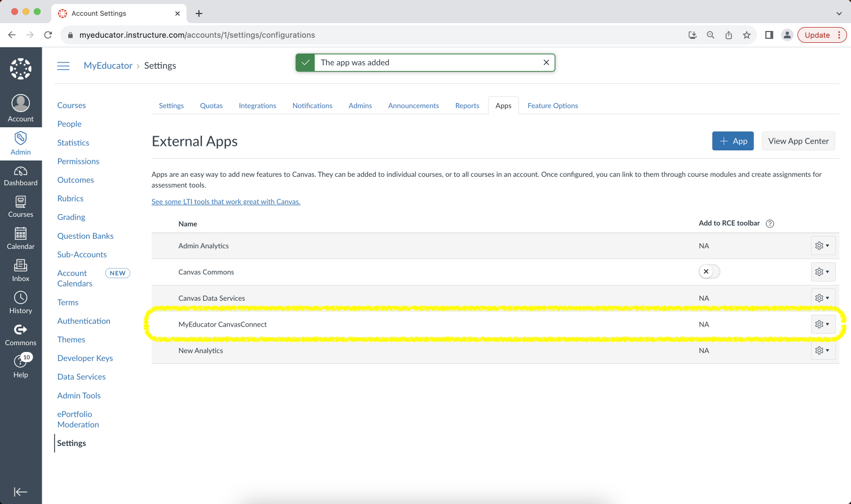This screenshot has width=851, height=504.
Task: Open the Permissions link
Action: [x=78, y=162]
